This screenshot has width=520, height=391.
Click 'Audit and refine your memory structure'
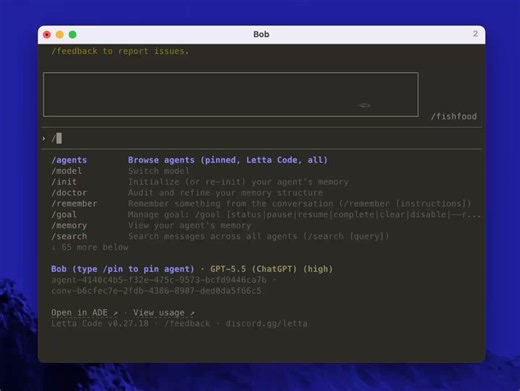coord(225,193)
